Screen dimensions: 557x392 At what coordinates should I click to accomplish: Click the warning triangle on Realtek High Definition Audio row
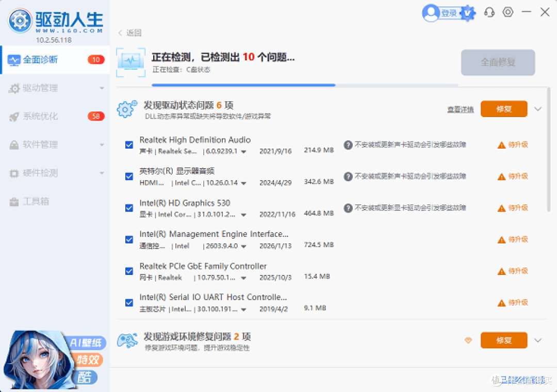point(502,145)
